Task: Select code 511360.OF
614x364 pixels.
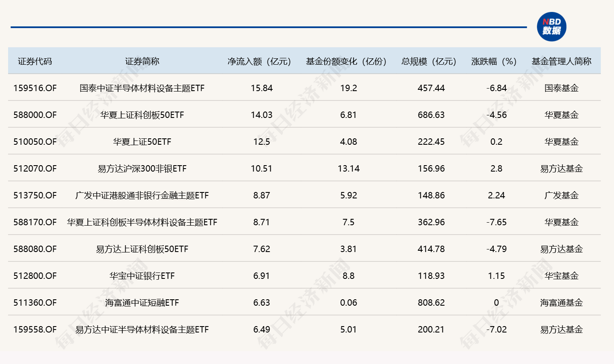Action: coord(35,303)
